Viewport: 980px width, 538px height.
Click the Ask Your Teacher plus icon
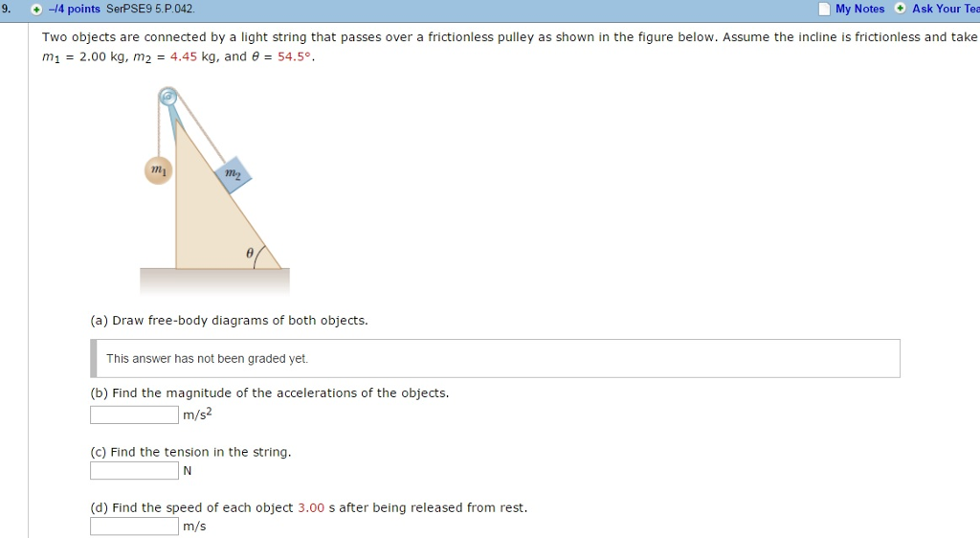pyautogui.click(x=900, y=9)
